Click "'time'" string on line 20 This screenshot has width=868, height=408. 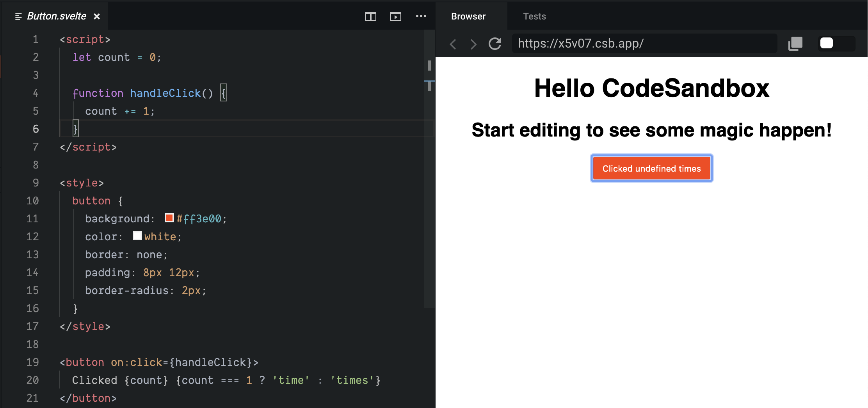pyautogui.click(x=291, y=380)
